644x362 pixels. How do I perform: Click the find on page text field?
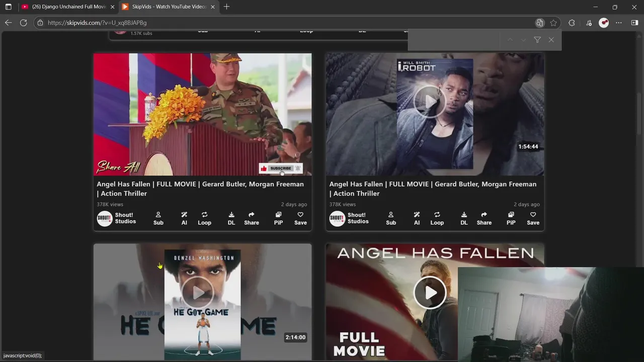tap(454, 40)
